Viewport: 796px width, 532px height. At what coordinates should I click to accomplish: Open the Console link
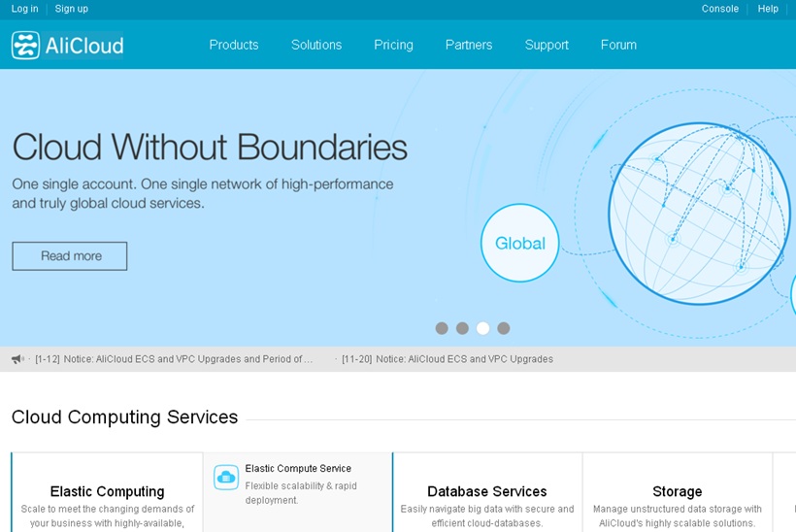(x=720, y=9)
